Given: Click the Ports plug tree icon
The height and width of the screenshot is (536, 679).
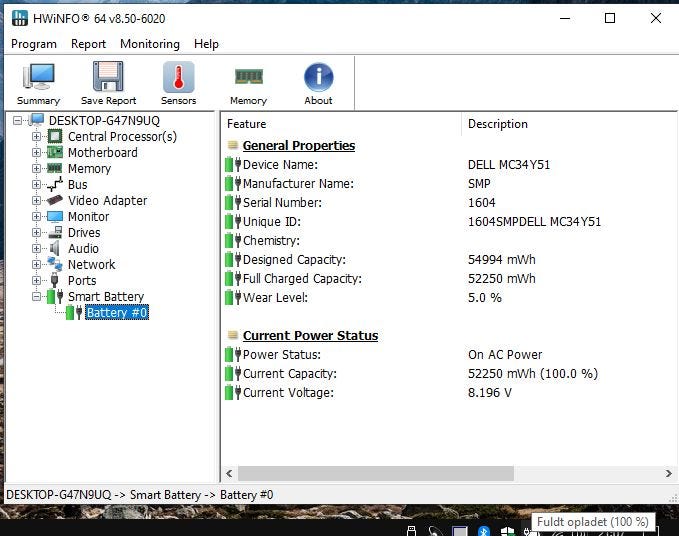Looking at the screenshot, I should [55, 280].
